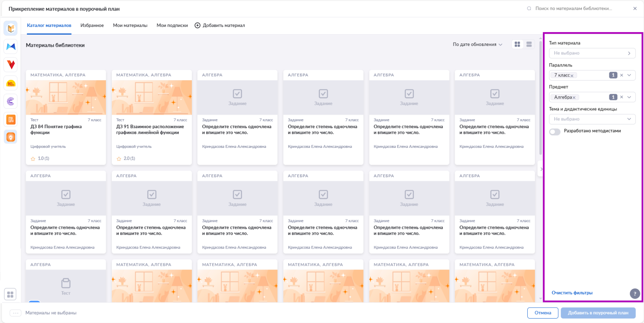Open the question mark help button
644x323 pixels.
635,294
